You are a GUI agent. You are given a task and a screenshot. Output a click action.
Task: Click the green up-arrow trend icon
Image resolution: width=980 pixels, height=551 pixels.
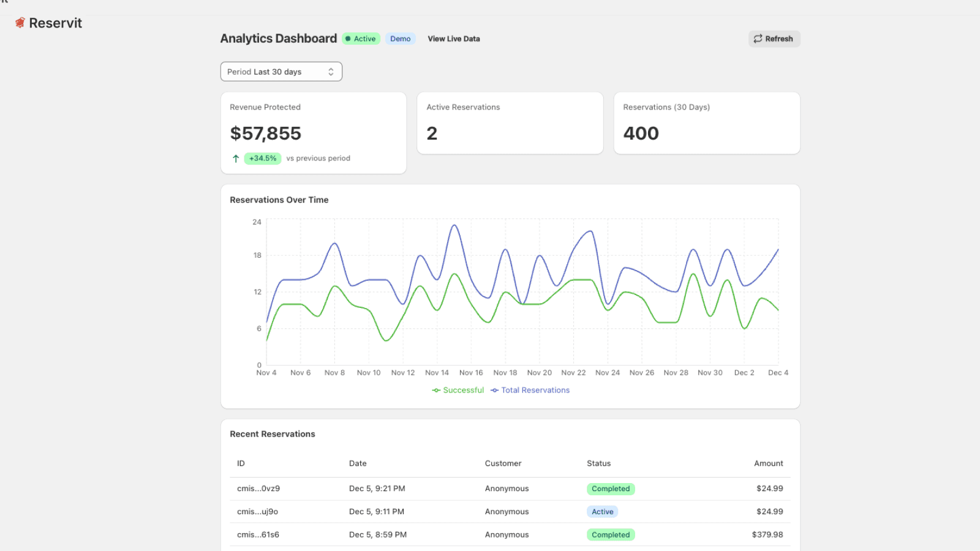tap(236, 158)
